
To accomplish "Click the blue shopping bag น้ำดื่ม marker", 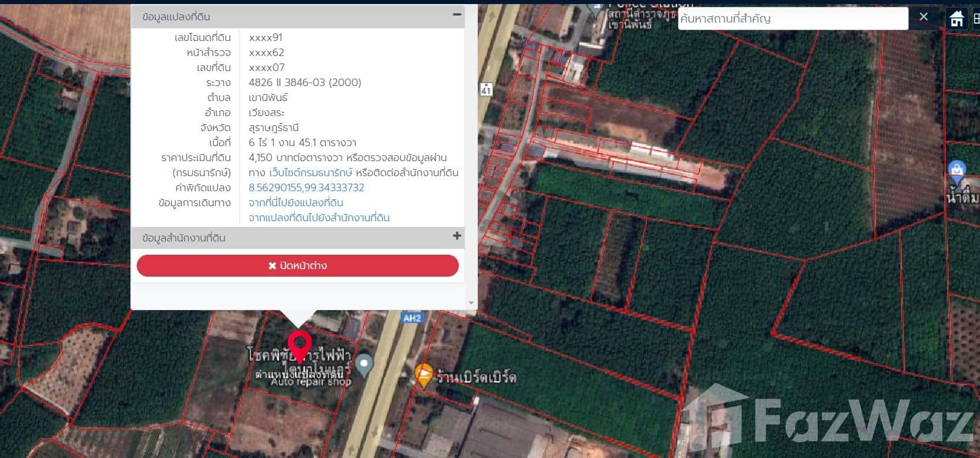I will click(957, 170).
